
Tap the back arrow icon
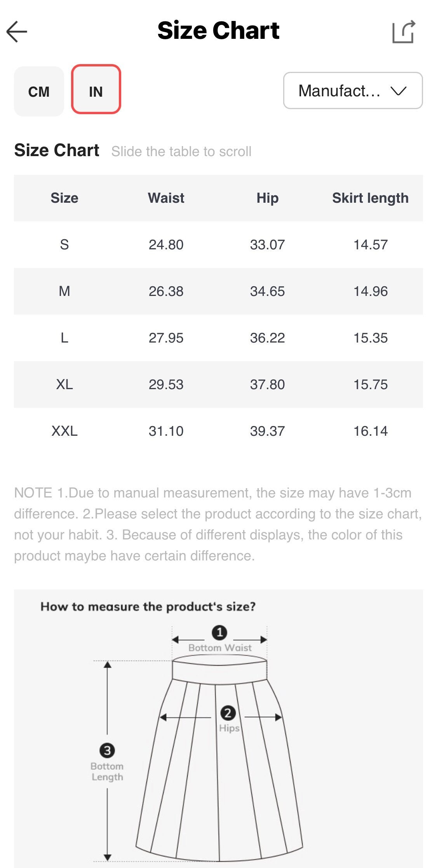pyautogui.click(x=17, y=31)
